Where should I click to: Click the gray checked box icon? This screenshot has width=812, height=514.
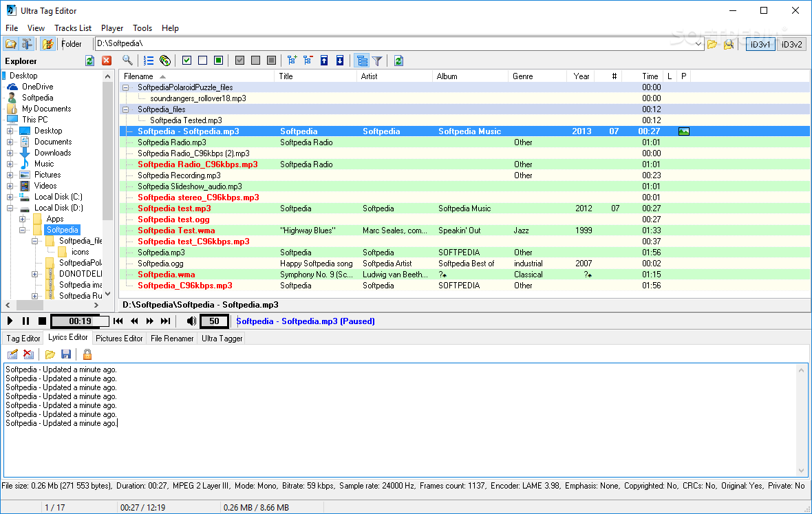pos(239,61)
